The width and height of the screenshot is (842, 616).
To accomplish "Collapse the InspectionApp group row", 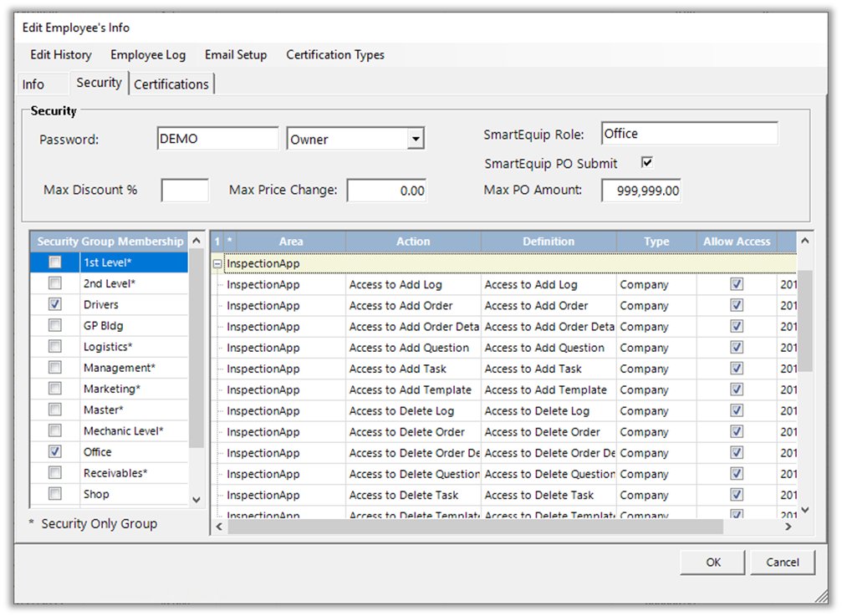I will tap(217, 263).
